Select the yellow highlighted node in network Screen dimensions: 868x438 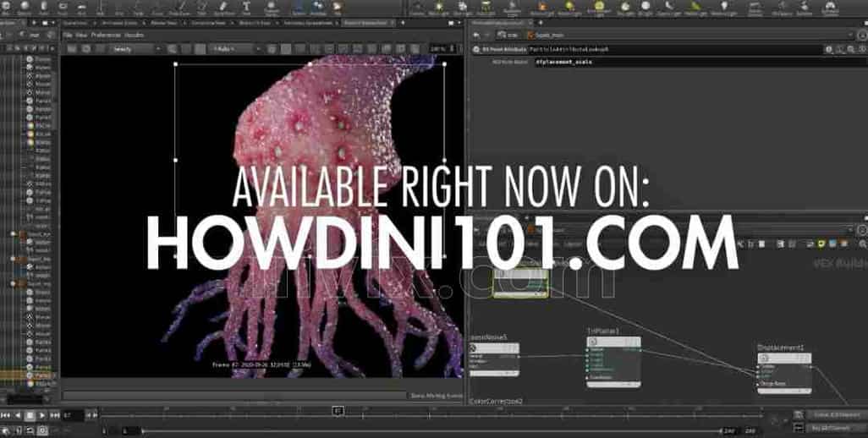point(519,283)
